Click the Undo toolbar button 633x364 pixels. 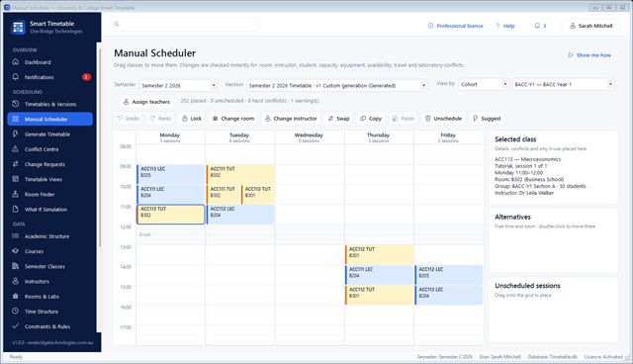pos(128,119)
